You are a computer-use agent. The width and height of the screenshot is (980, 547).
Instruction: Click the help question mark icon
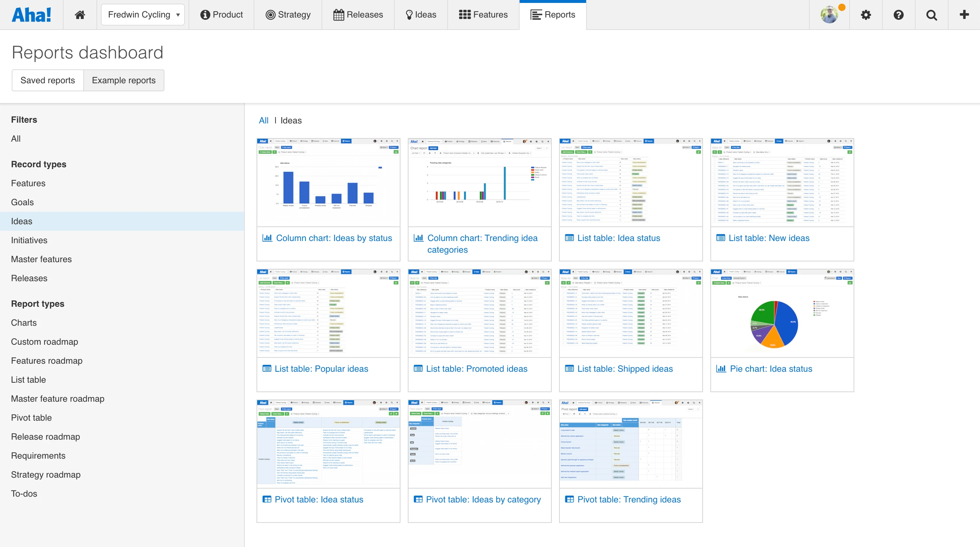tap(898, 15)
